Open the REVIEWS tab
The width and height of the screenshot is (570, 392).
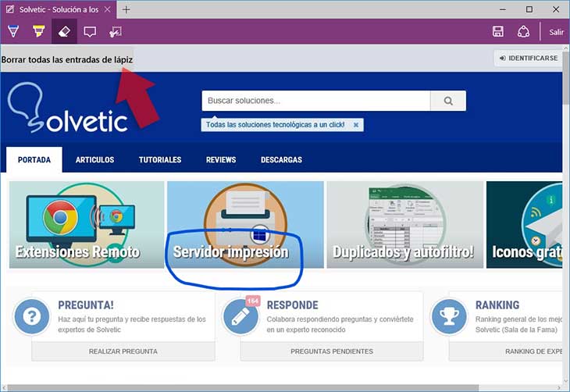[x=221, y=159]
